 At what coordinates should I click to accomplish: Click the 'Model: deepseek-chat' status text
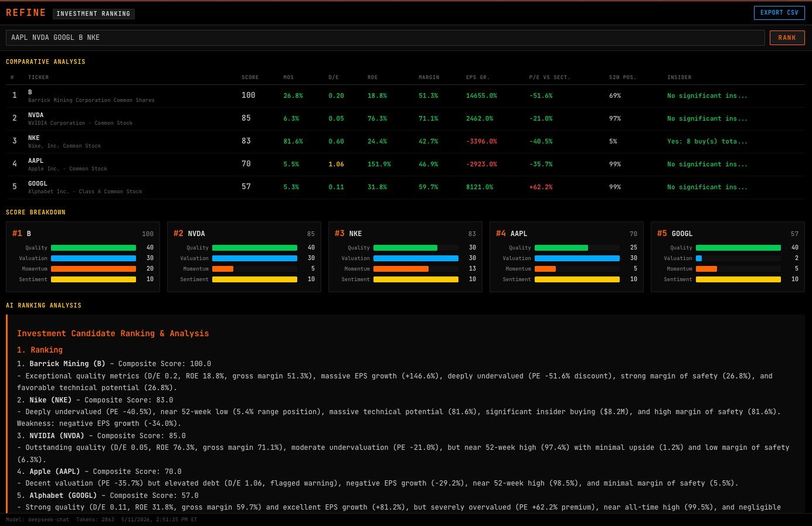click(x=38, y=520)
